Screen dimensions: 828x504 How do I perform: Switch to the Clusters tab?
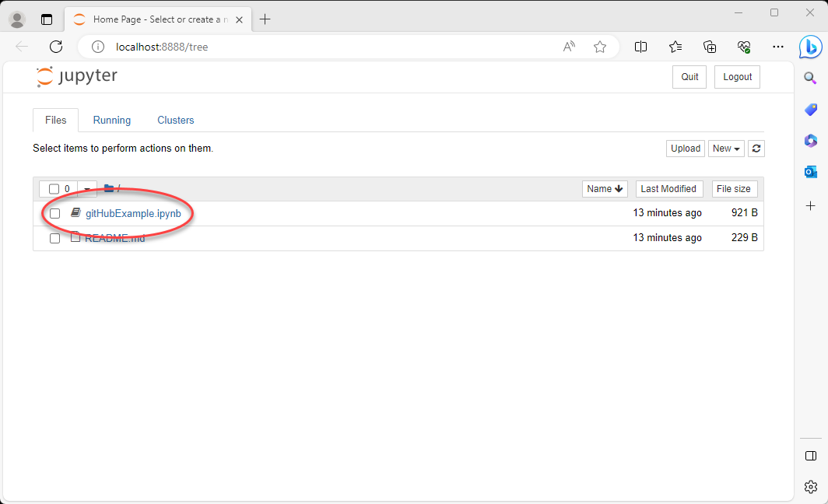click(176, 121)
